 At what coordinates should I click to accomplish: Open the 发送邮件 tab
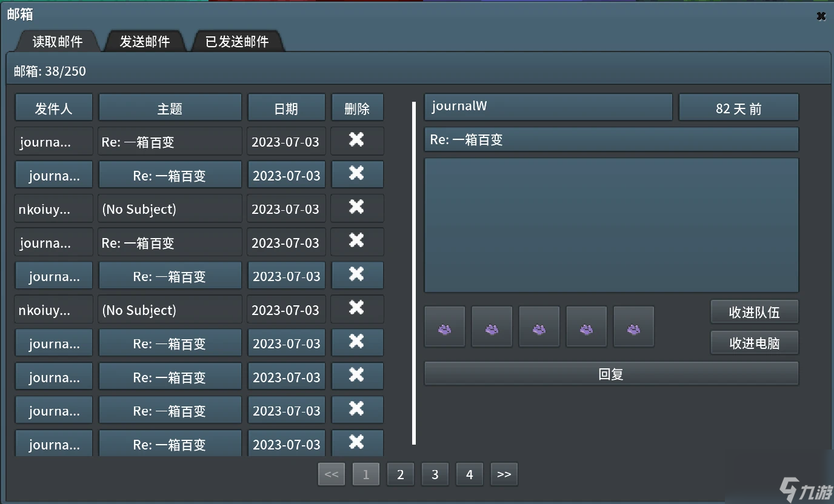[144, 41]
